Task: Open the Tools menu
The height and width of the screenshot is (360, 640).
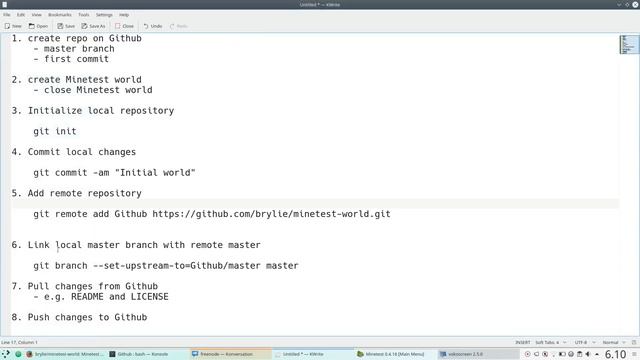Action: pos(84,15)
